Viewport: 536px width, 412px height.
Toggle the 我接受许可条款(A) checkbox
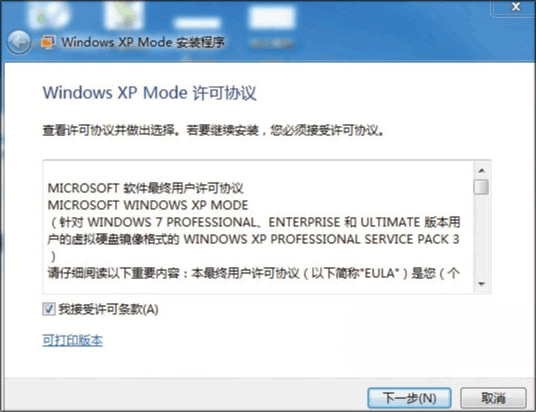[49, 309]
